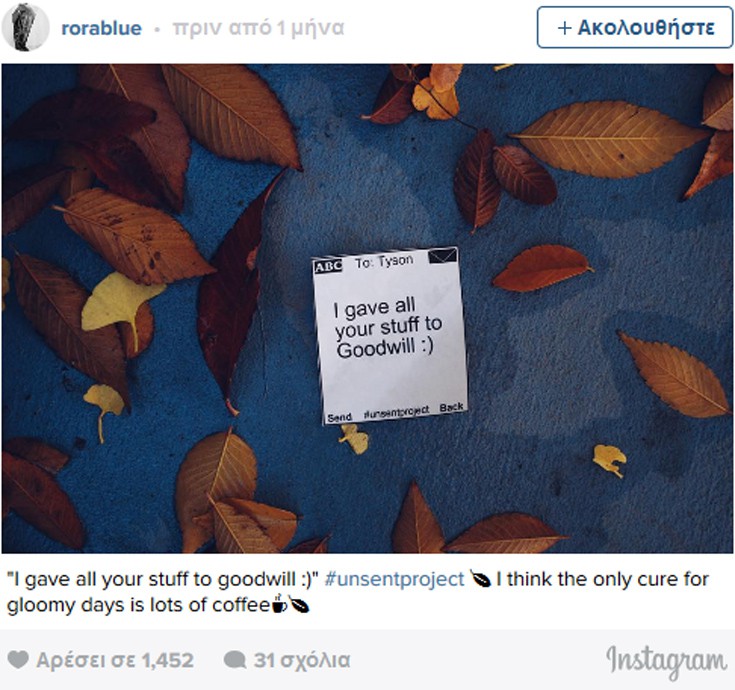735x690 pixels.
Task: Click the Instagram logo
Action: pyautogui.click(x=667, y=661)
